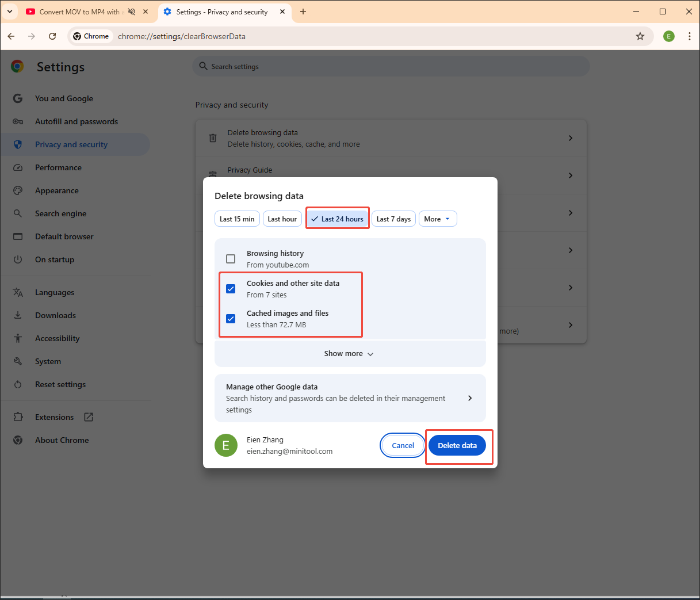Open Manage other Google data

click(350, 398)
